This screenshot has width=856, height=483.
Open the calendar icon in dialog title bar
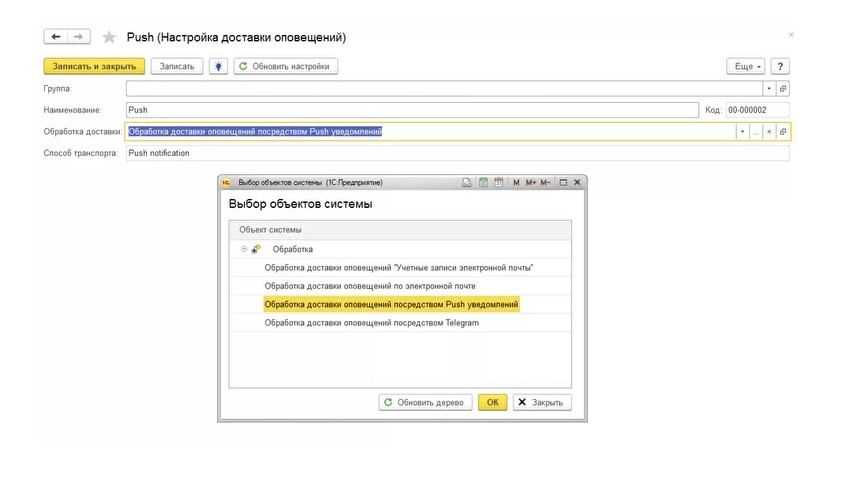coord(498,183)
